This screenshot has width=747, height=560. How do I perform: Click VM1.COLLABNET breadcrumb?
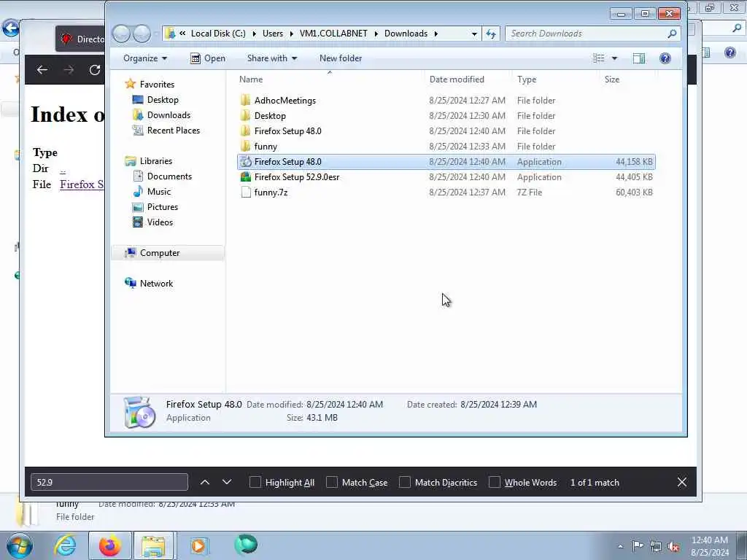pyautogui.click(x=333, y=34)
